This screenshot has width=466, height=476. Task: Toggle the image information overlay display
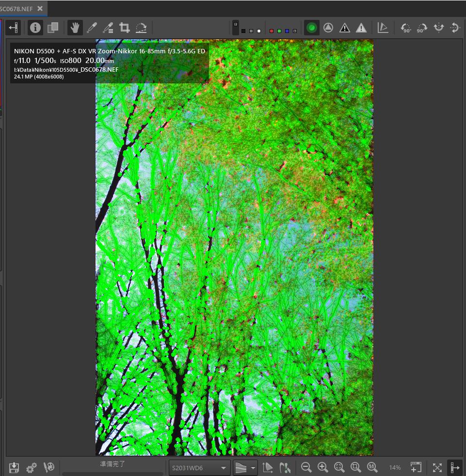point(35,28)
